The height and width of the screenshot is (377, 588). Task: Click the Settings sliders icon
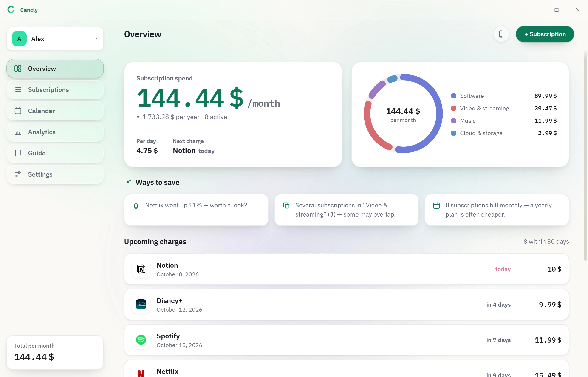[x=18, y=174]
